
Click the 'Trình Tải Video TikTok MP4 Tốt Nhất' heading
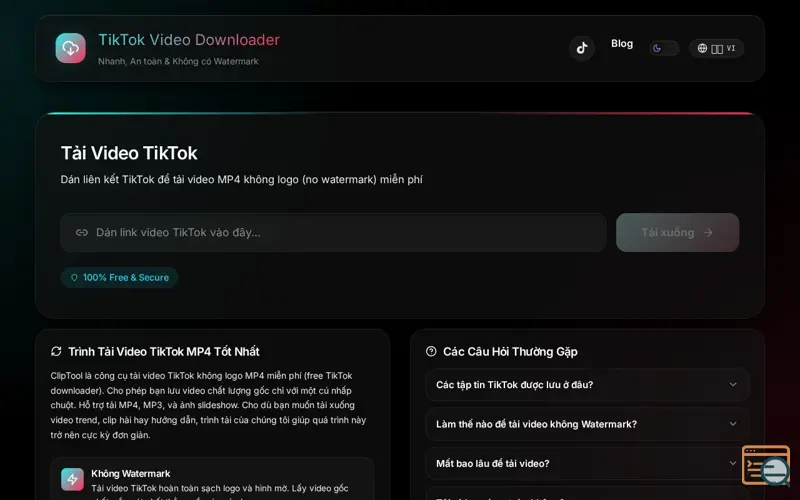[x=164, y=352]
